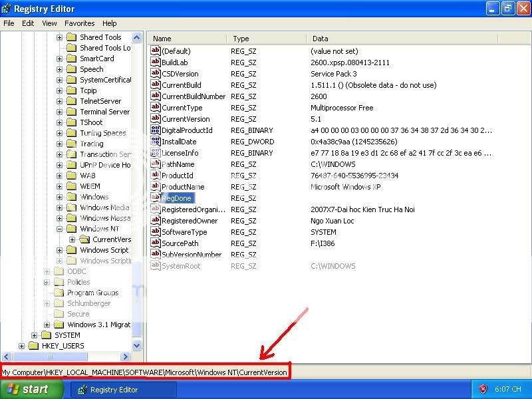The height and width of the screenshot is (399, 532).
Task: Select the ProductName value
Action: [x=183, y=187]
